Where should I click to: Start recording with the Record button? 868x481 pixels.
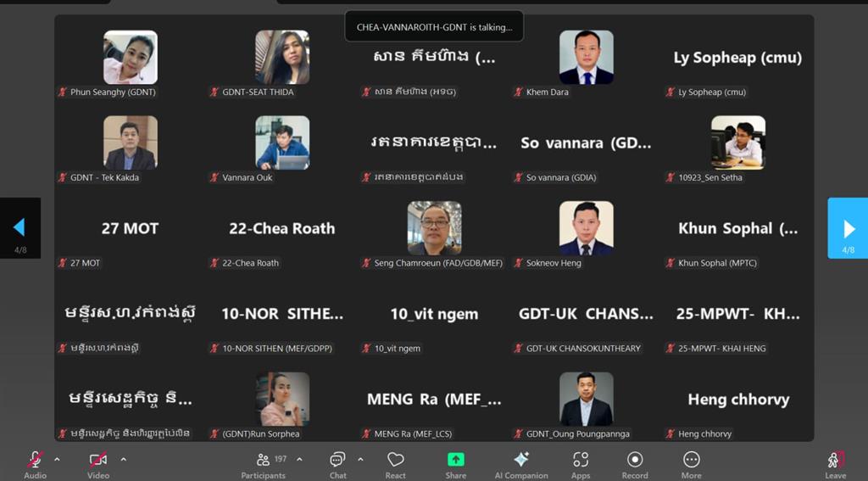click(634, 464)
